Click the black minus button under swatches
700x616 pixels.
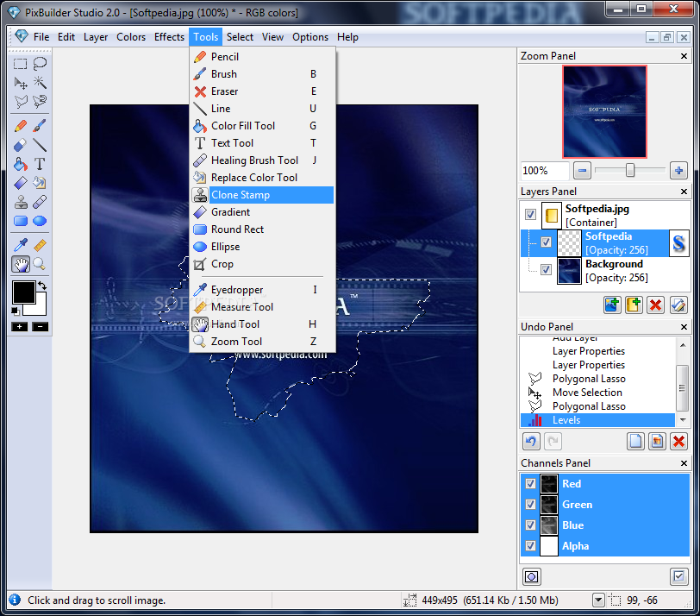coord(40,327)
